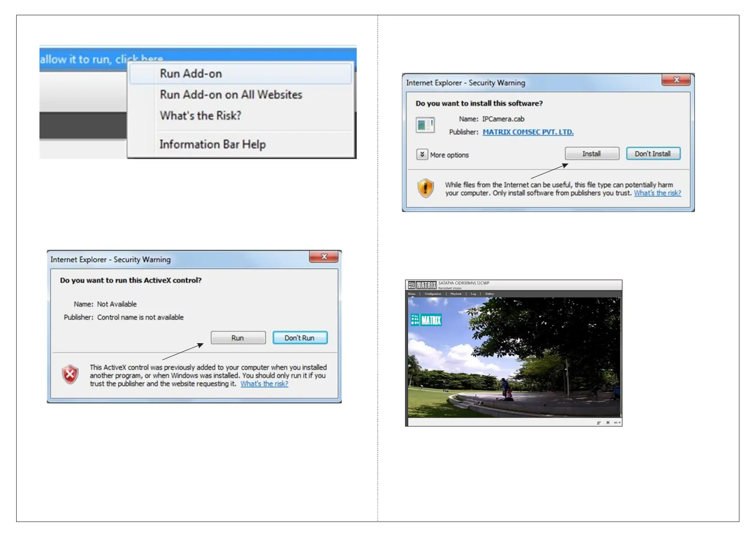Close the ActiveX Security Warning dialog
Screen dimensions: 756x535
pos(324,256)
